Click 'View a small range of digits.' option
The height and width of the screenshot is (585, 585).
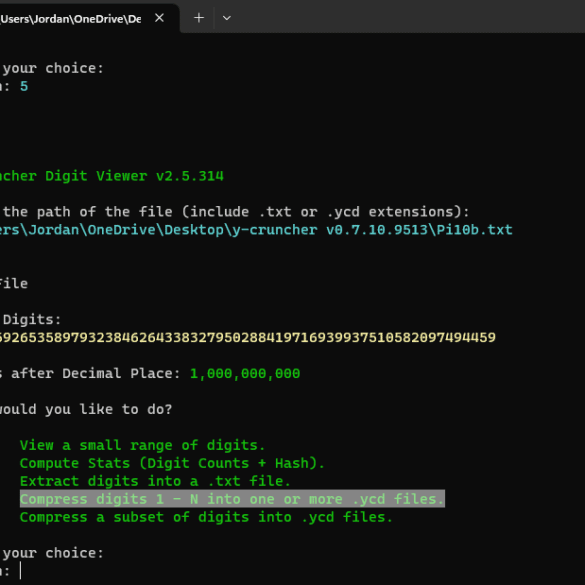pos(142,445)
